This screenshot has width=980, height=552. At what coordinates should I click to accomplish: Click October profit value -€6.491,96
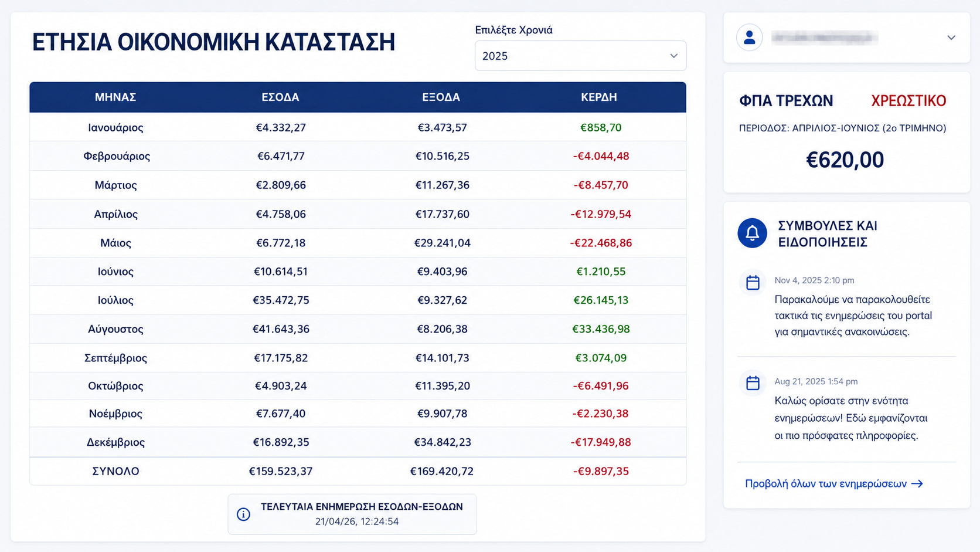coord(600,386)
